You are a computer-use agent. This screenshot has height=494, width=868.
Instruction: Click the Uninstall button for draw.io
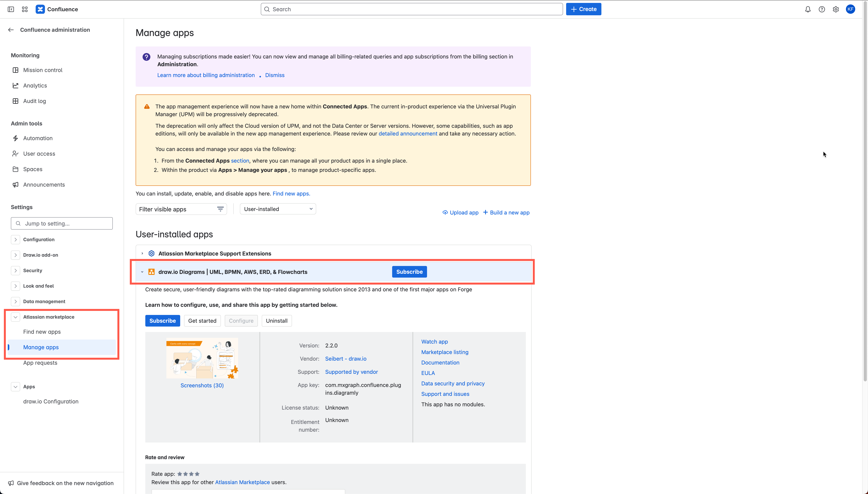coord(276,321)
